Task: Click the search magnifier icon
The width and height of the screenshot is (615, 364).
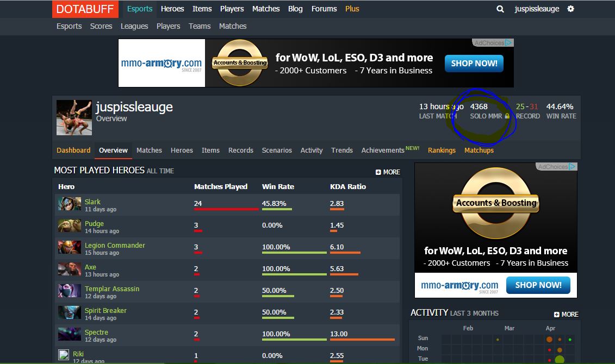Action: tap(500, 9)
